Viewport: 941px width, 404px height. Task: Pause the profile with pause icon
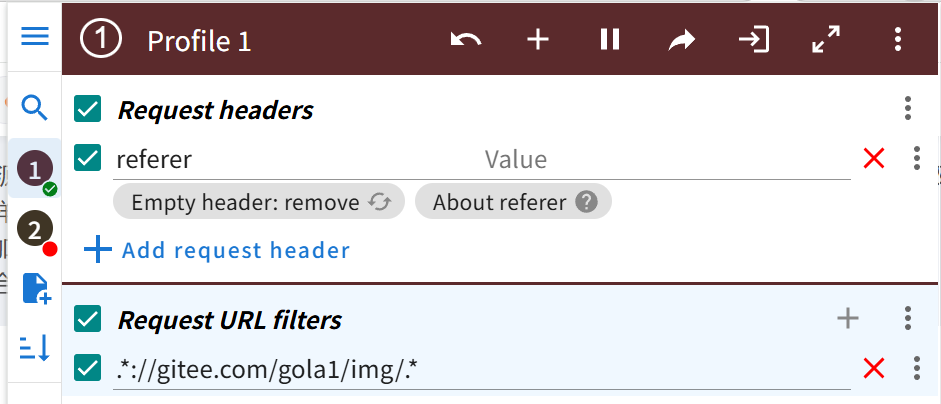point(610,40)
